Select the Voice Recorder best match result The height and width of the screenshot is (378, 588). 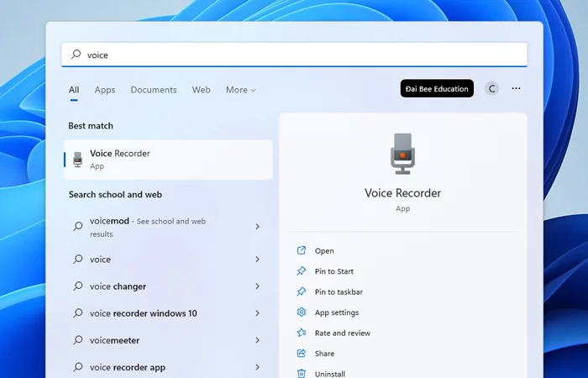click(168, 159)
